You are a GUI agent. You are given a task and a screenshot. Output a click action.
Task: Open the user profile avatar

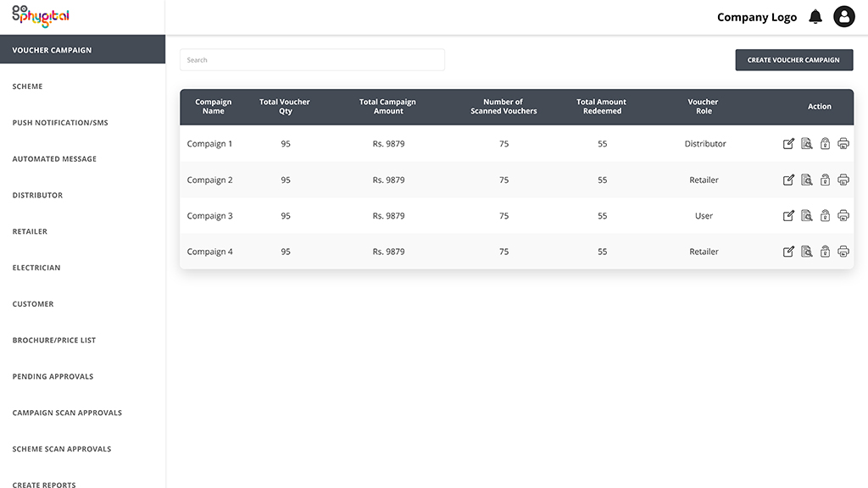coord(844,17)
